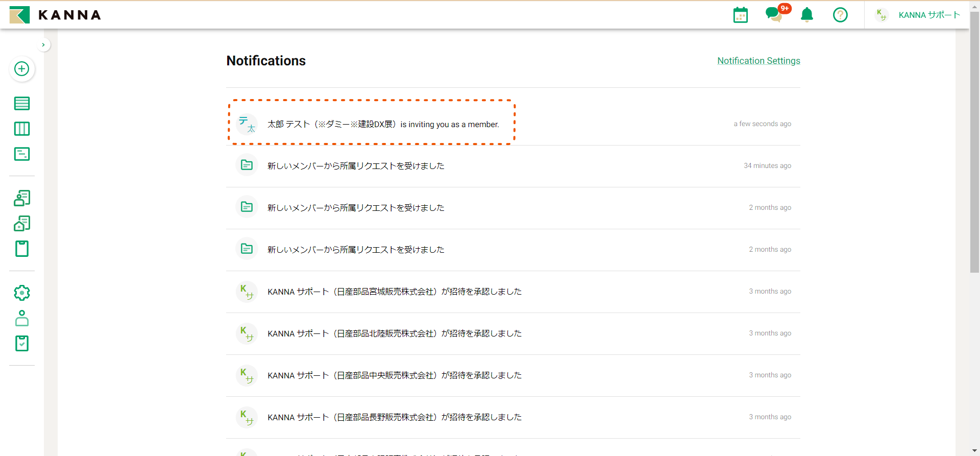Open the list view icon in sidebar
This screenshot has height=456, width=980.
tap(21, 103)
